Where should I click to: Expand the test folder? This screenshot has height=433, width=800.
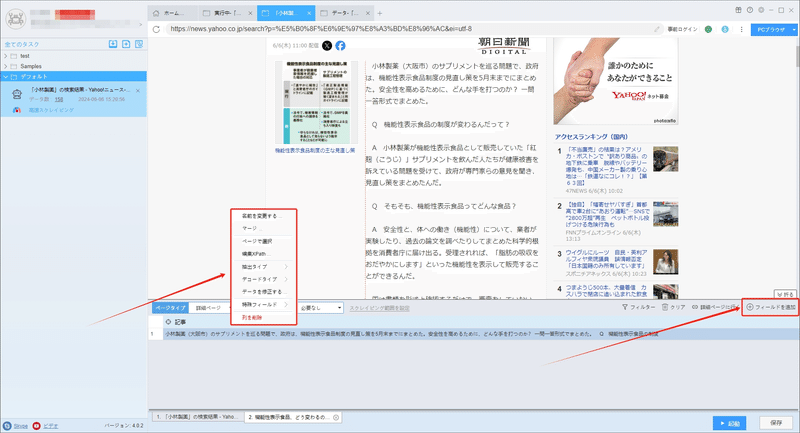click(6, 56)
